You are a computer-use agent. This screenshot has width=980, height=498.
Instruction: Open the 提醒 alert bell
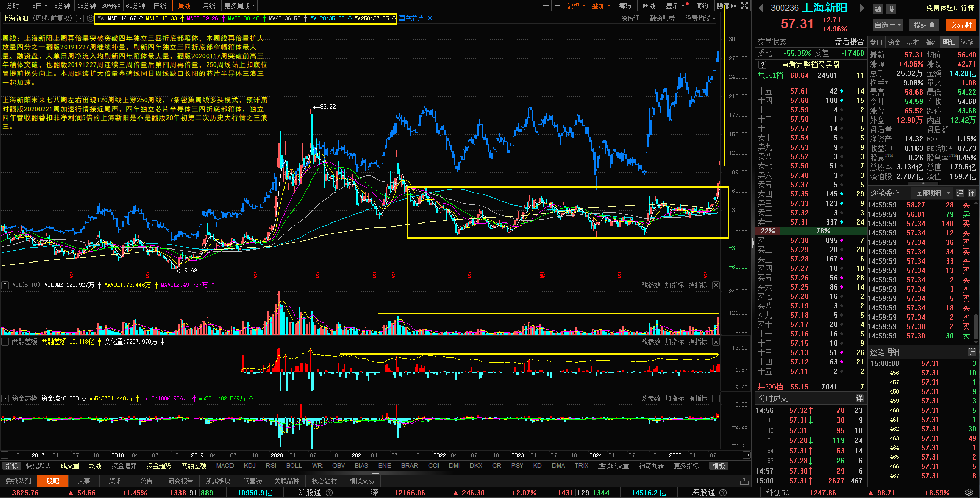[x=924, y=24]
